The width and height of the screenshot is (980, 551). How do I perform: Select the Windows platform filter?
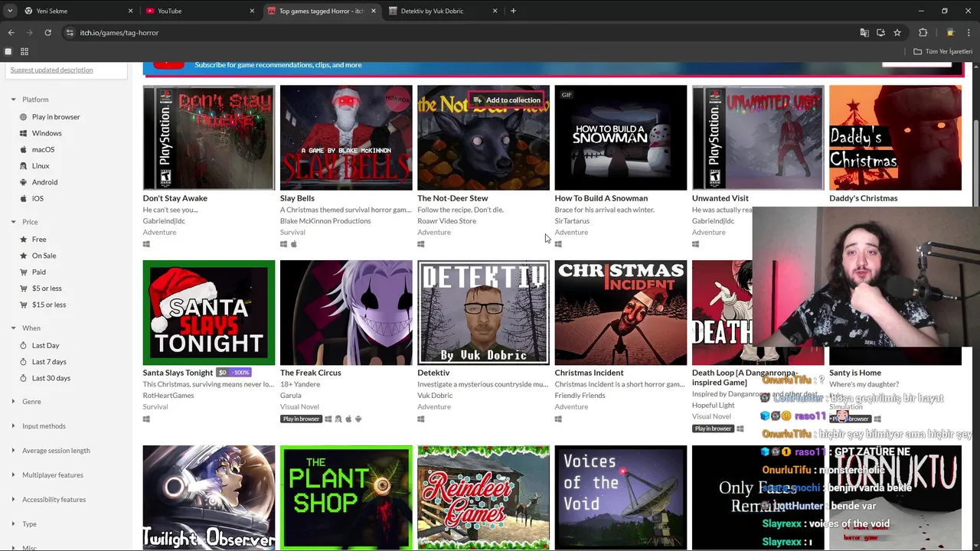[x=46, y=133]
